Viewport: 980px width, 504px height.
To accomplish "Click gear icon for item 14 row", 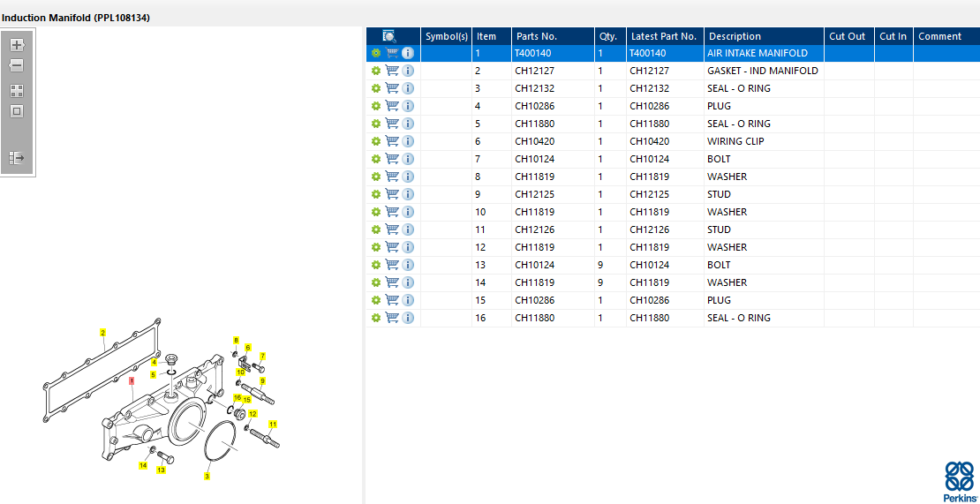I will coord(375,282).
